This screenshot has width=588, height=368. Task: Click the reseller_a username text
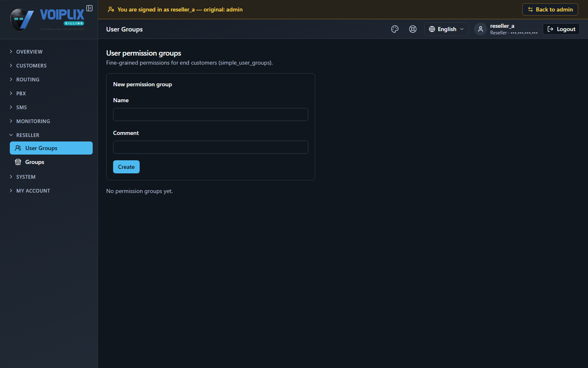point(502,26)
